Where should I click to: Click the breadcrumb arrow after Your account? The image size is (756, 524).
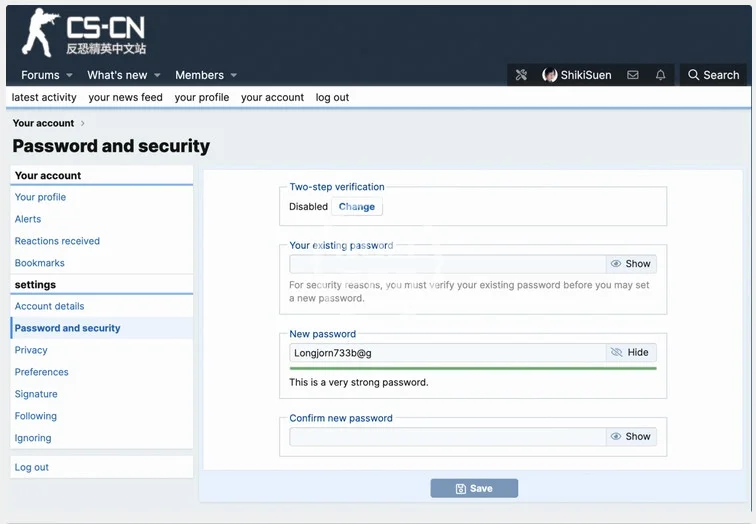[83, 123]
